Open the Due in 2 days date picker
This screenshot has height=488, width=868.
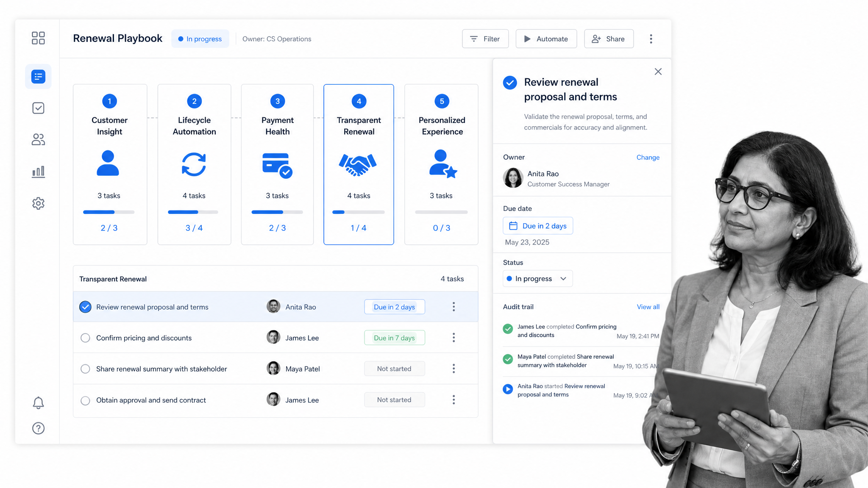[538, 226]
